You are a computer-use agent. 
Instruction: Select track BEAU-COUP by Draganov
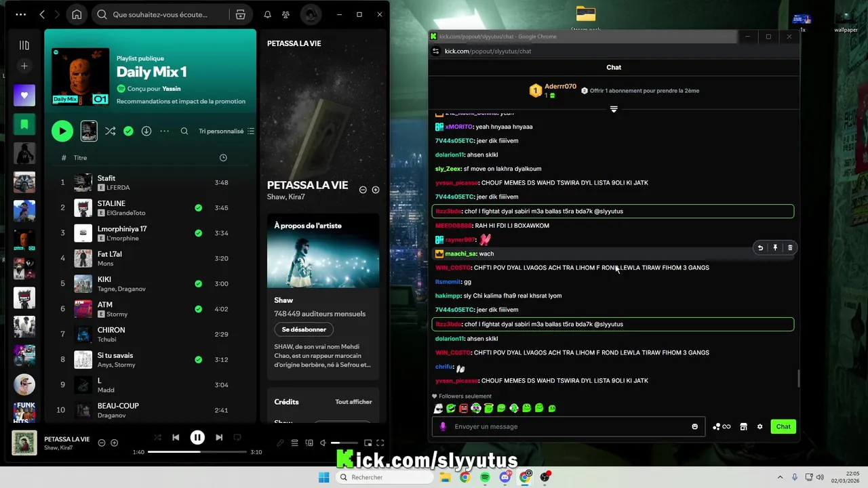click(x=149, y=410)
